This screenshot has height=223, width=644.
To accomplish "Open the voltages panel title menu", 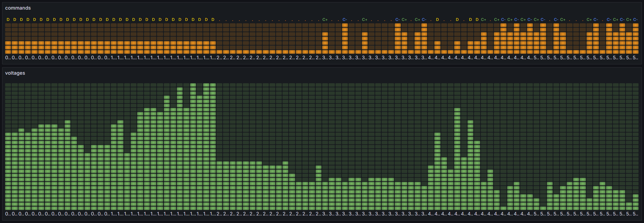I will [x=15, y=73].
